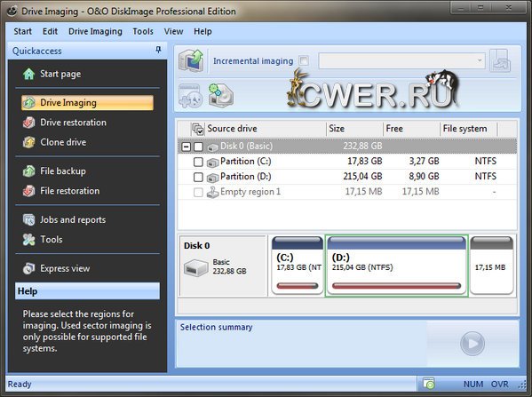Click Partition (C:) drive icon in list

213,163
